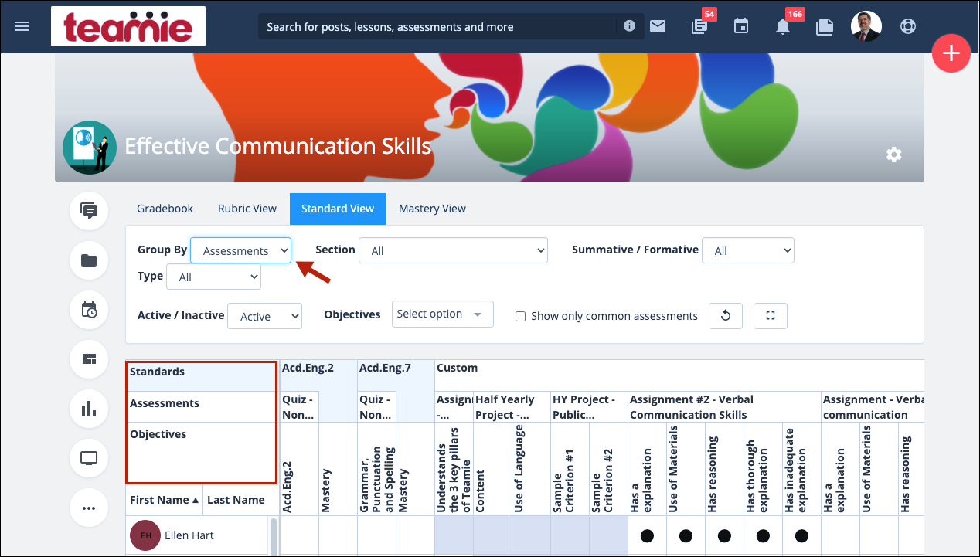
Task: Click Ellen Hart's first black mastery dot
Action: 647,535
